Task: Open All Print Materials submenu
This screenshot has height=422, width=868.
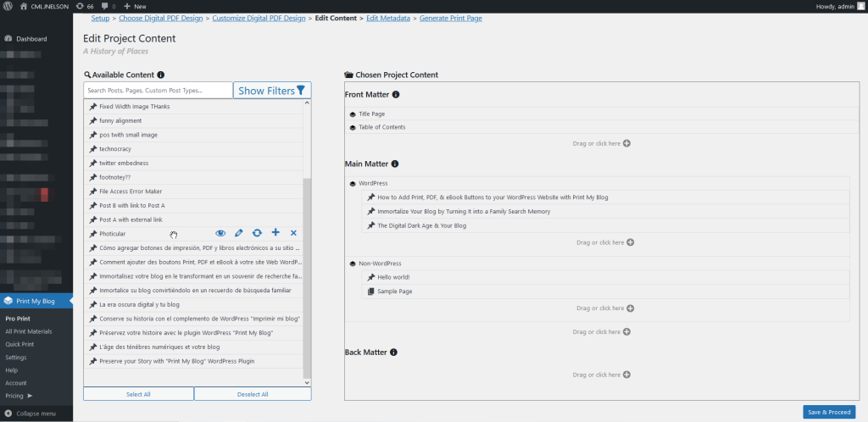Action: [x=29, y=331]
